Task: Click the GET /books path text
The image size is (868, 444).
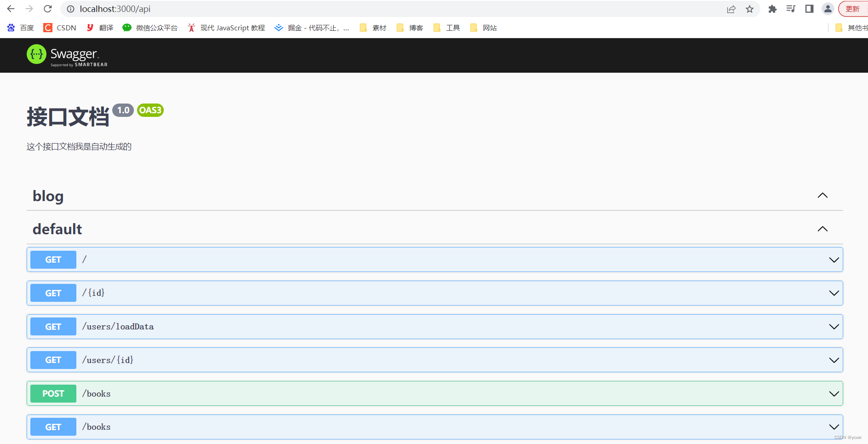Action: (96, 427)
